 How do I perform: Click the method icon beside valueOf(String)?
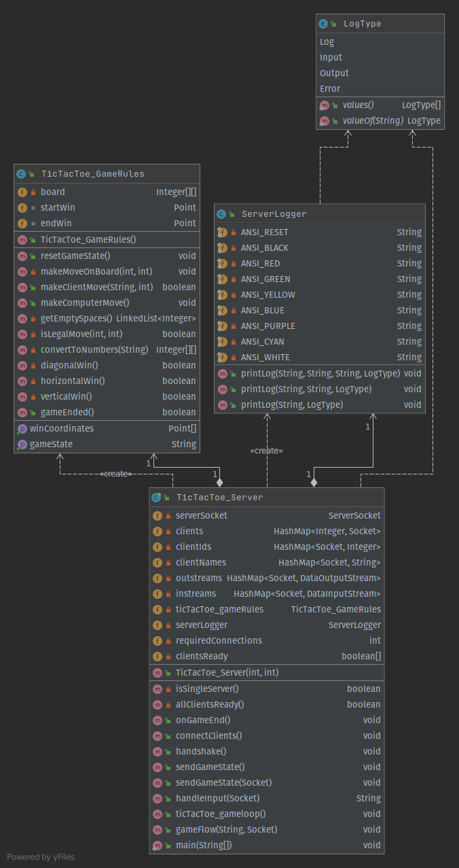pyautogui.click(x=324, y=121)
